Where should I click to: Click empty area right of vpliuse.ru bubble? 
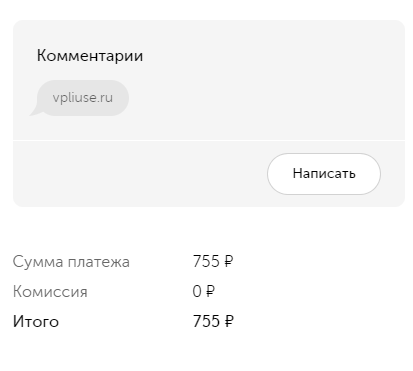pyautogui.click(x=267, y=98)
